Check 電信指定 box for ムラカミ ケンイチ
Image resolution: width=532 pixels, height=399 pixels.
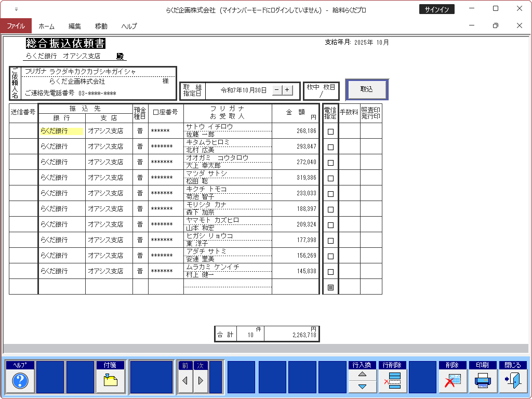tap(330, 272)
